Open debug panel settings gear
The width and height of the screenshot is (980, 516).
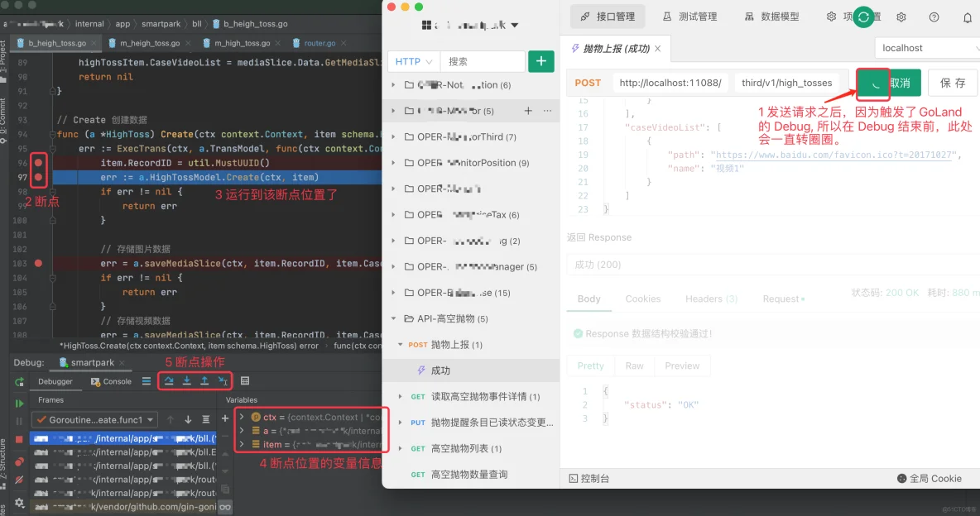pos(19,502)
